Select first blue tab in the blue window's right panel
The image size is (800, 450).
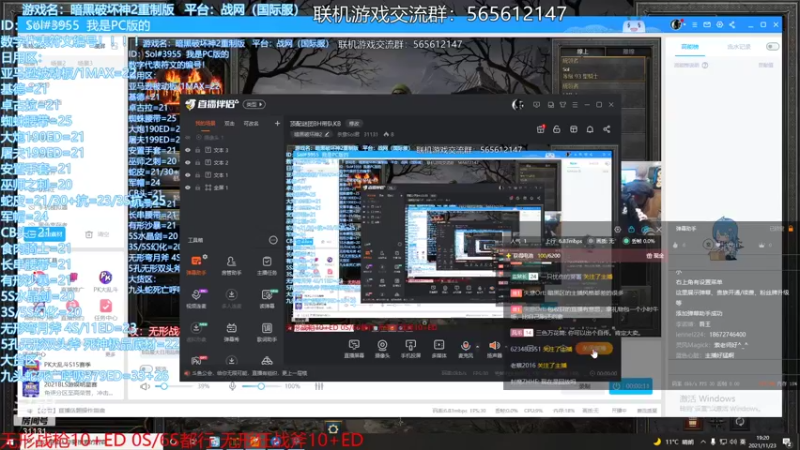[x=690, y=46]
